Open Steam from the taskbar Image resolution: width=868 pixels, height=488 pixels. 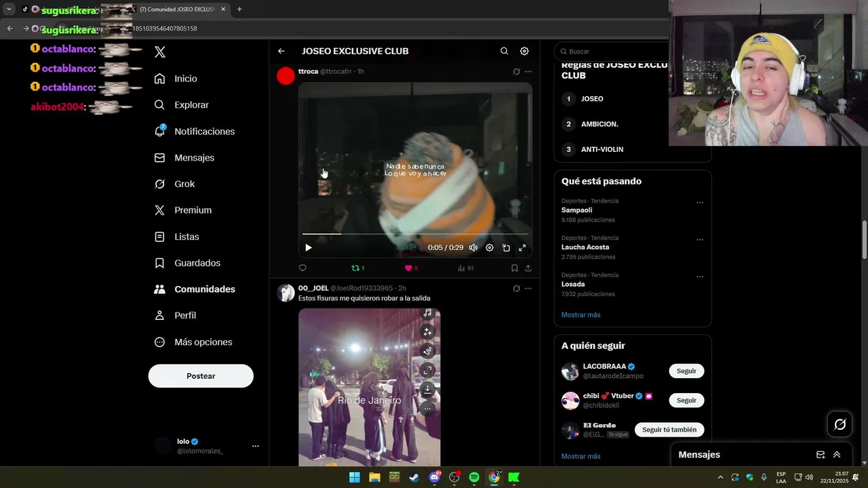pos(414,478)
